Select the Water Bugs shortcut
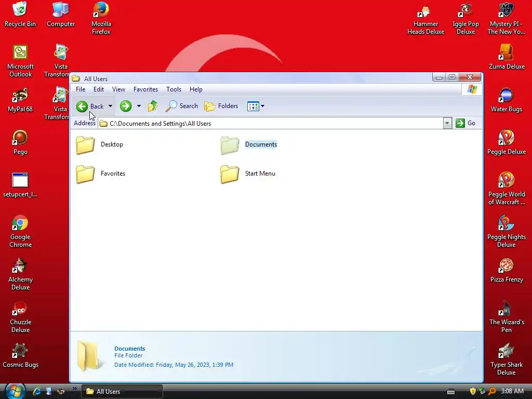This screenshot has height=399, width=532. [x=506, y=100]
